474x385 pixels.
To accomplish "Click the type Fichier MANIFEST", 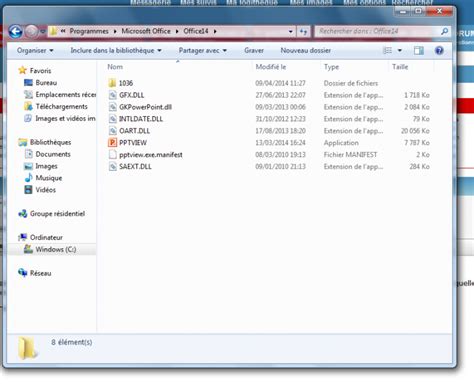I will 350,155.
